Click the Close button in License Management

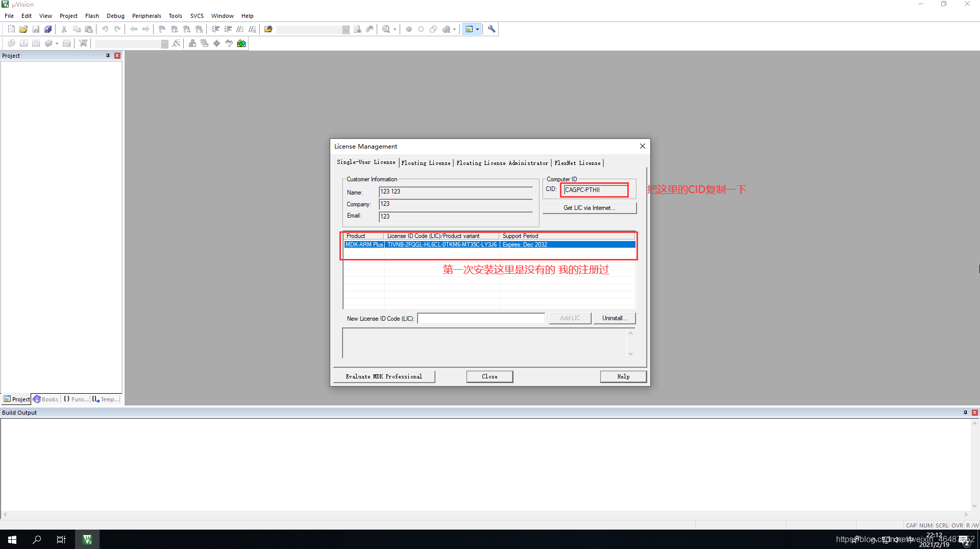point(489,376)
